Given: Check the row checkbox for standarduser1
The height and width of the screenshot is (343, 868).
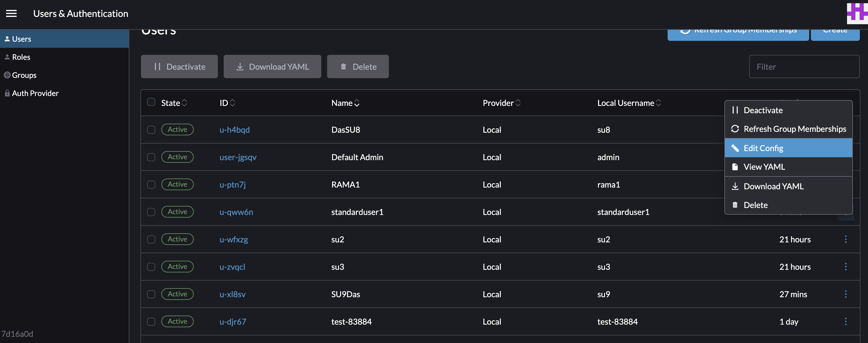Looking at the screenshot, I should [151, 212].
